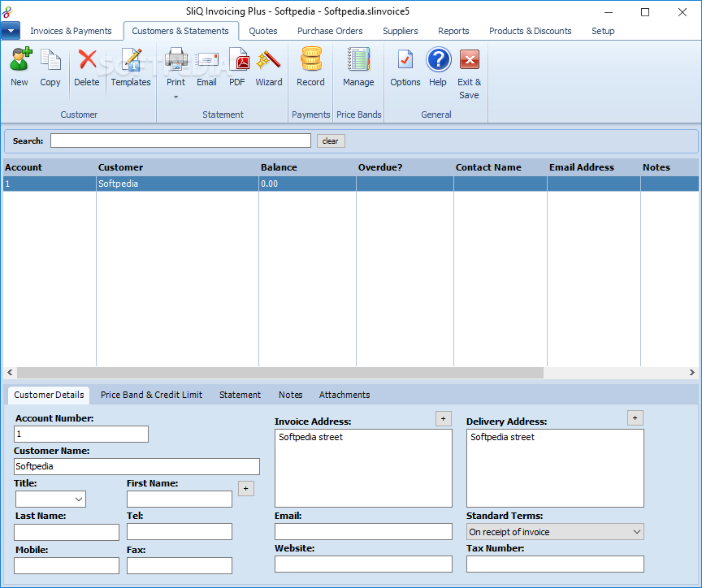The width and height of the screenshot is (702, 588).
Task: Sort by Contact Name column header
Action: pyautogui.click(x=500, y=167)
